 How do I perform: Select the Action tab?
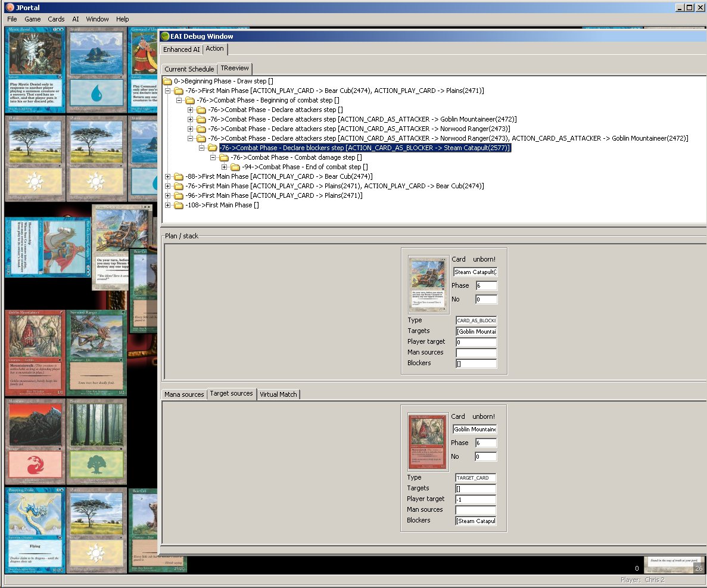(214, 49)
